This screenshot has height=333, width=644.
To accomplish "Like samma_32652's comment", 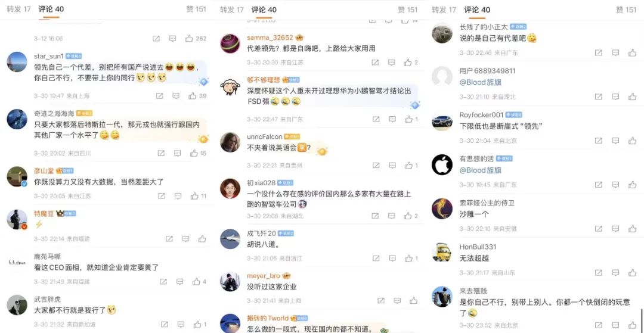I will coord(408,63).
